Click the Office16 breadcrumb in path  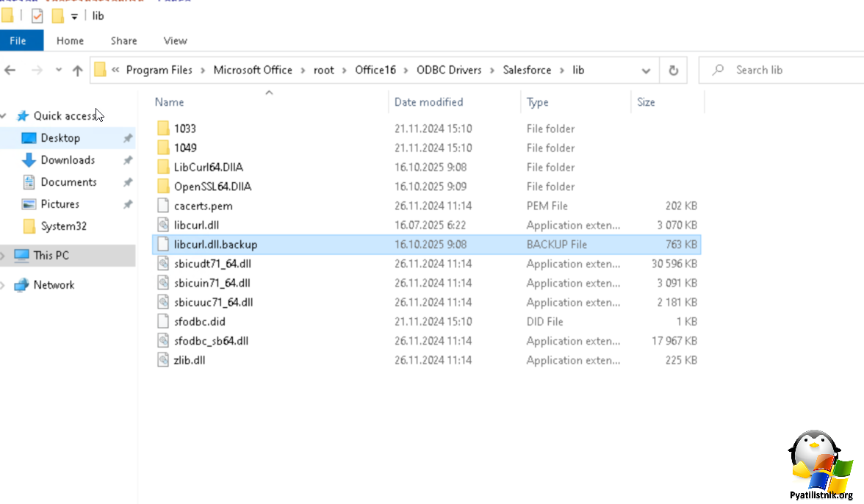click(x=375, y=70)
